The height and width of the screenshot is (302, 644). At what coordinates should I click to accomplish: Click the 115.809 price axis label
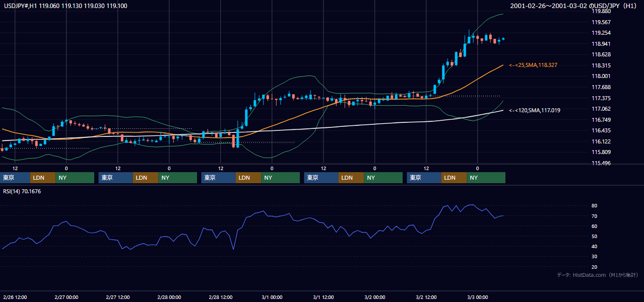(x=602, y=152)
